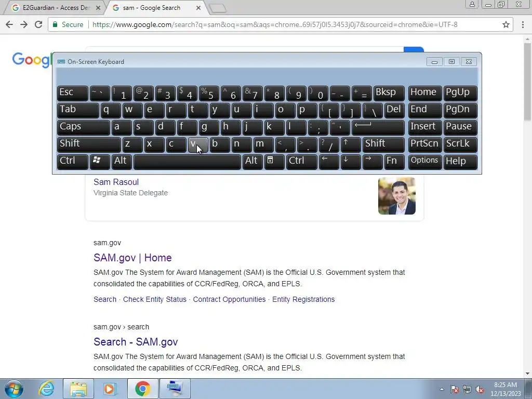Screen dimensions: 532x399
Task: Select the sam - Google Search tab
Action: [153, 7]
